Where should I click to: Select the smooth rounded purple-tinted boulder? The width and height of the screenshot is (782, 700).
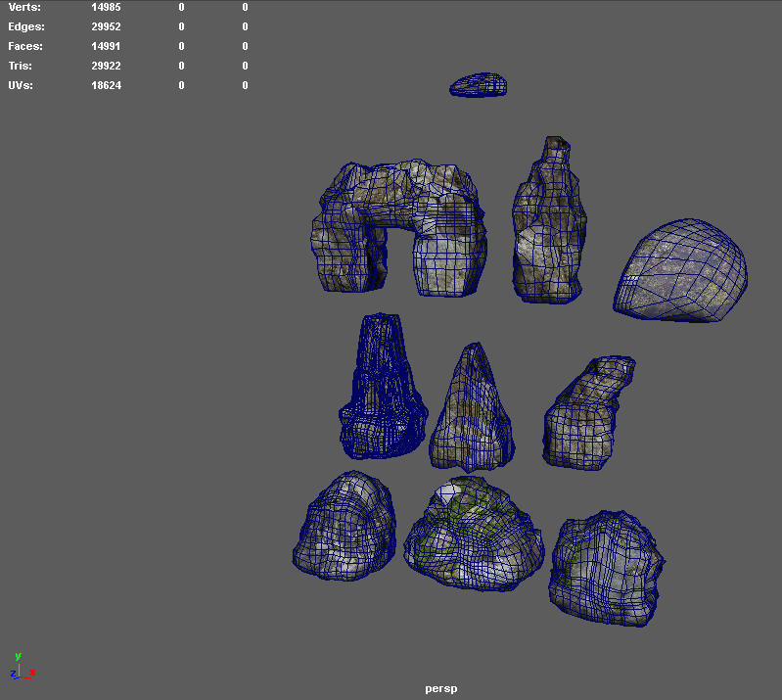point(681,270)
